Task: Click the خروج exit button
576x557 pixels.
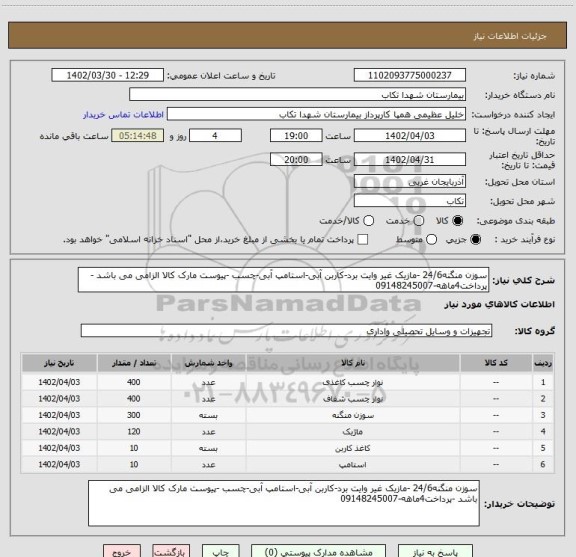Action: click(122, 552)
